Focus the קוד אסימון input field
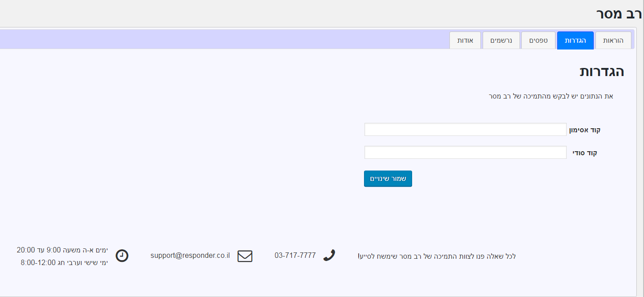644x297 pixels. pos(465,130)
